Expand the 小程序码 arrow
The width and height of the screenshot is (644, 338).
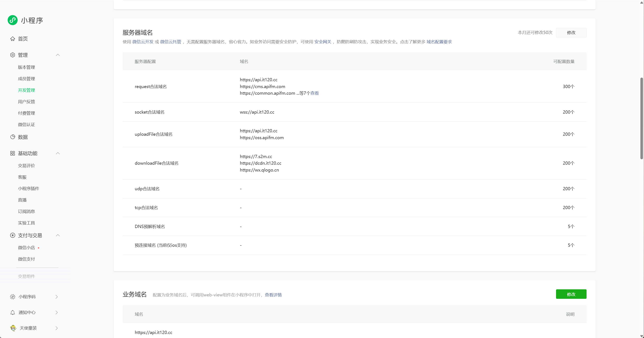point(56,297)
